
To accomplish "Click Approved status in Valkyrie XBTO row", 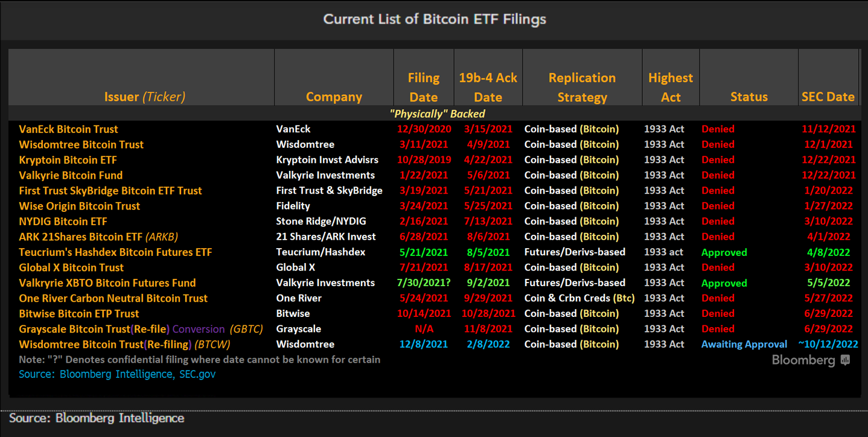I will [x=724, y=283].
